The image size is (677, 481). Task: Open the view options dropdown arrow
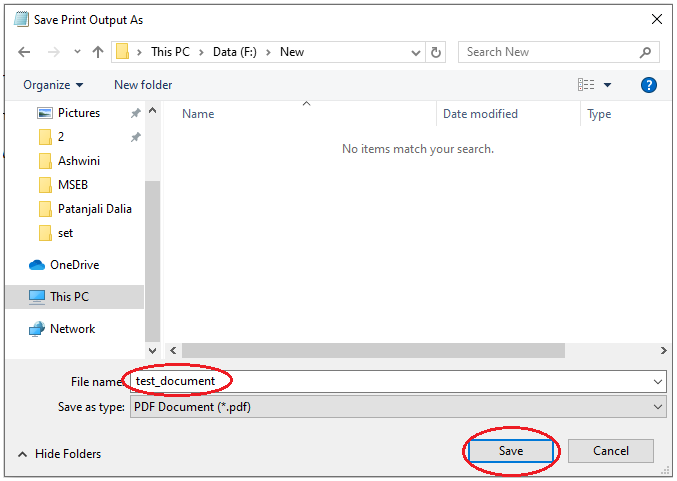(x=607, y=85)
